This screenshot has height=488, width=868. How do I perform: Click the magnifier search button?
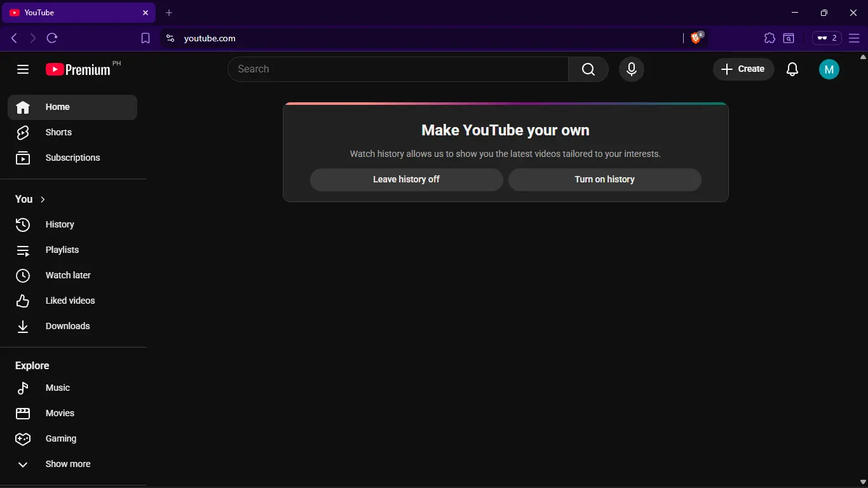tap(588, 69)
